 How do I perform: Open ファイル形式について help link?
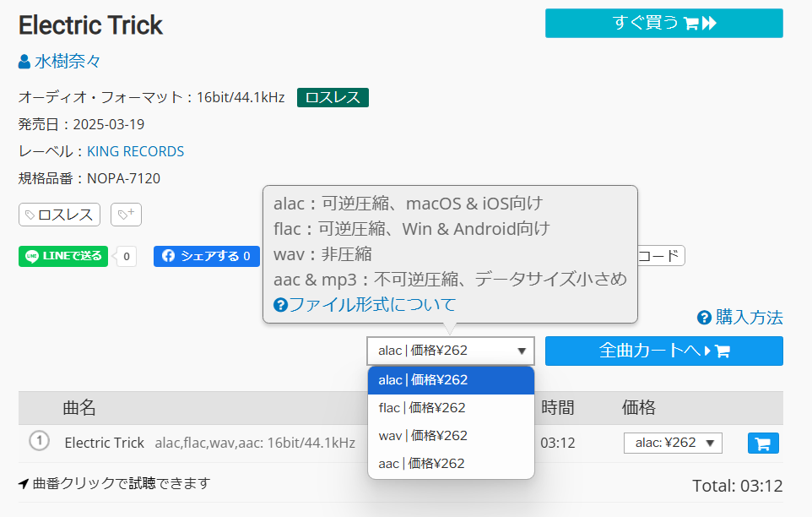[365, 305]
